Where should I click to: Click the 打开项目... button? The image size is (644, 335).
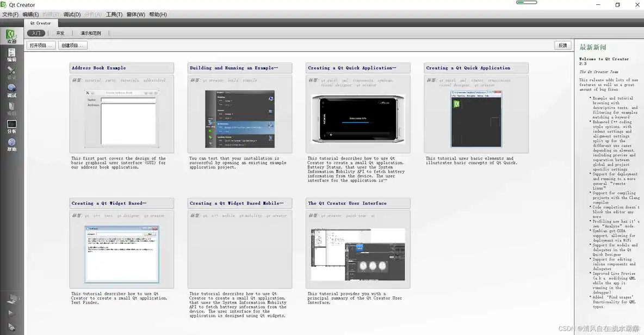(x=41, y=46)
